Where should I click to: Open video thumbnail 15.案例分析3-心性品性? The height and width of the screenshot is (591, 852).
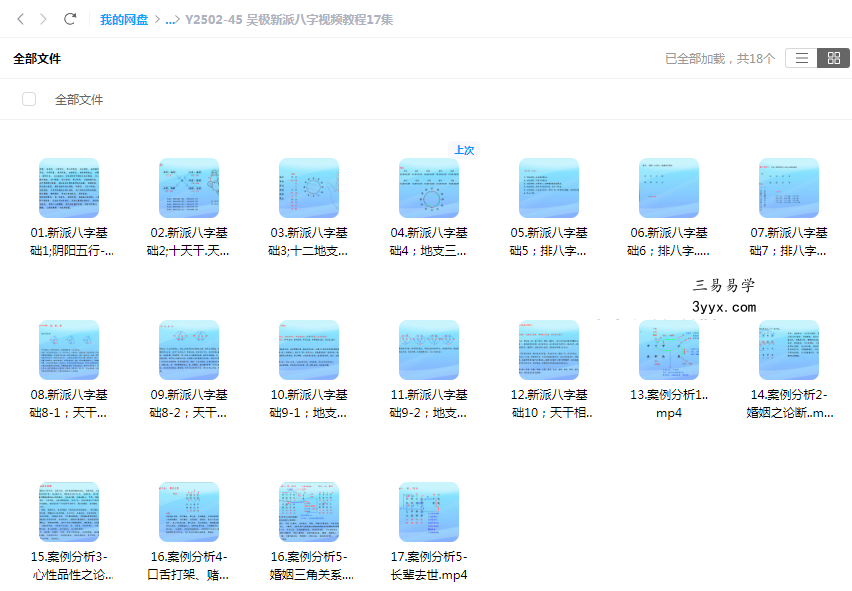[x=69, y=512]
